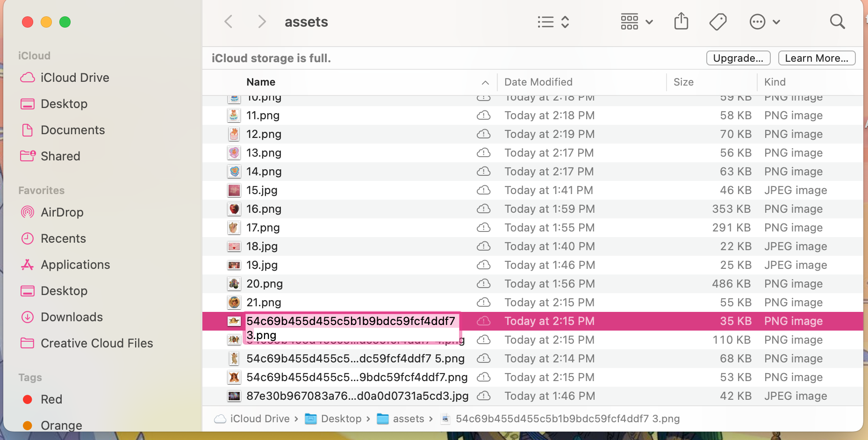Click the Learn More button
The image size is (868, 440).
coord(816,58)
